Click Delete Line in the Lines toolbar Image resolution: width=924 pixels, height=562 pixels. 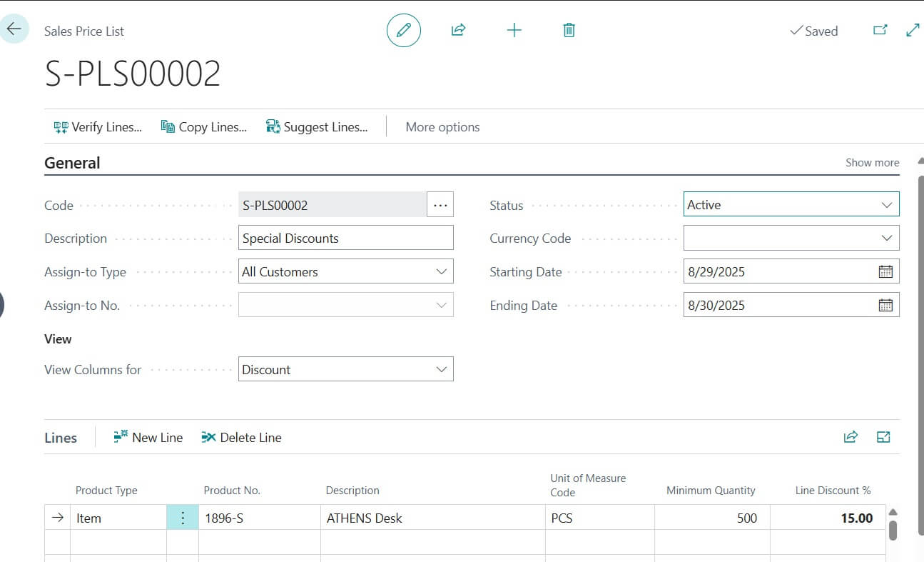pyautogui.click(x=241, y=436)
